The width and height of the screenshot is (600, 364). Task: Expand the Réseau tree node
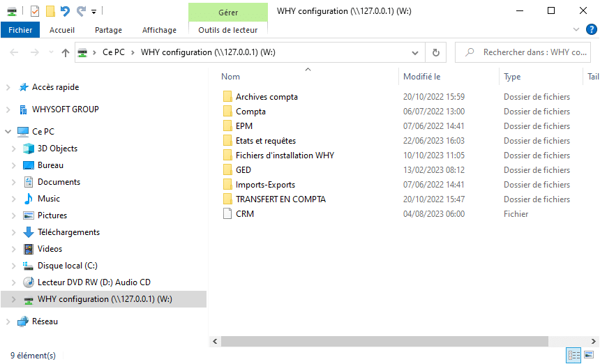(8, 322)
